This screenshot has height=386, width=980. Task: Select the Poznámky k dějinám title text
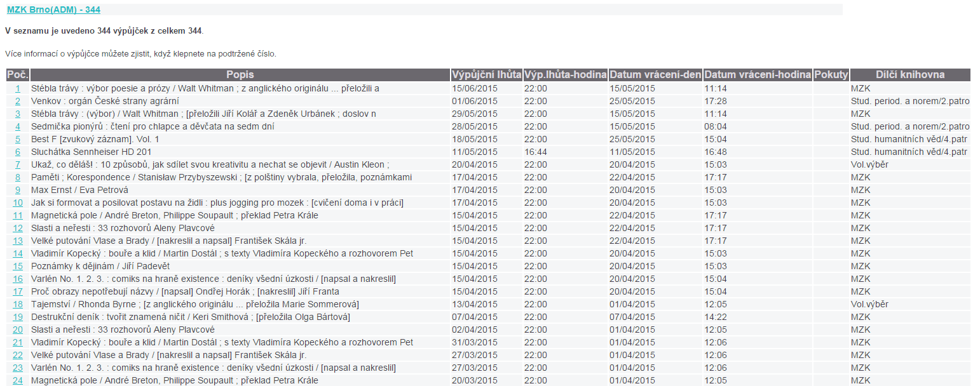(x=100, y=267)
